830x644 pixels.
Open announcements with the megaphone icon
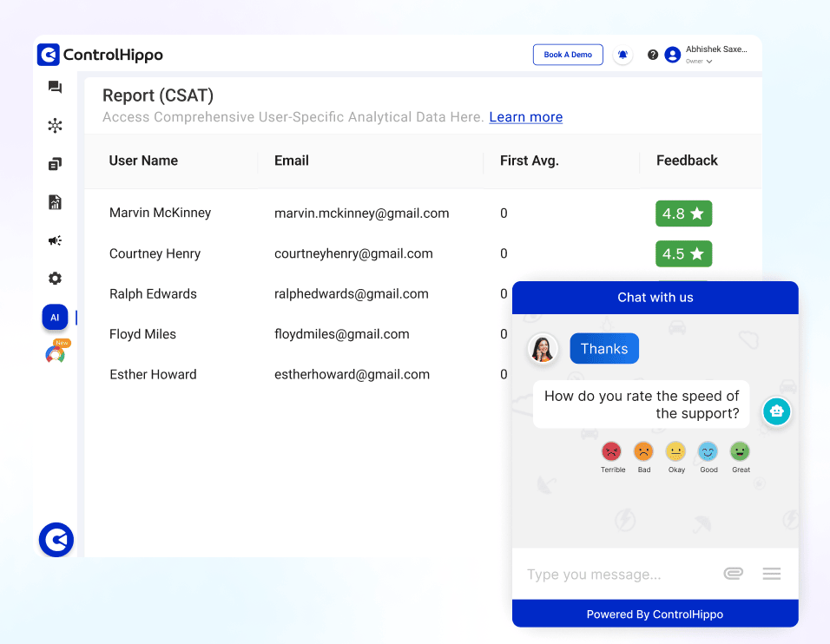55,240
